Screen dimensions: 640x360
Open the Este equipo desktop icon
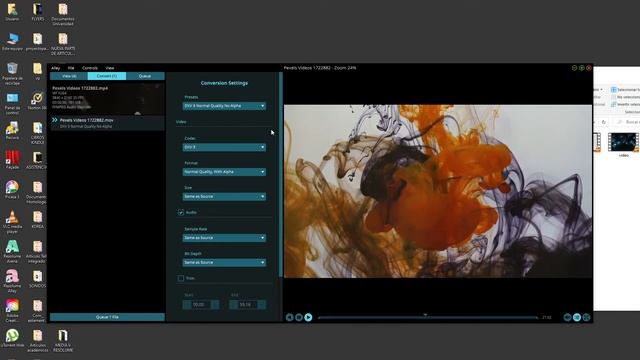[12, 42]
